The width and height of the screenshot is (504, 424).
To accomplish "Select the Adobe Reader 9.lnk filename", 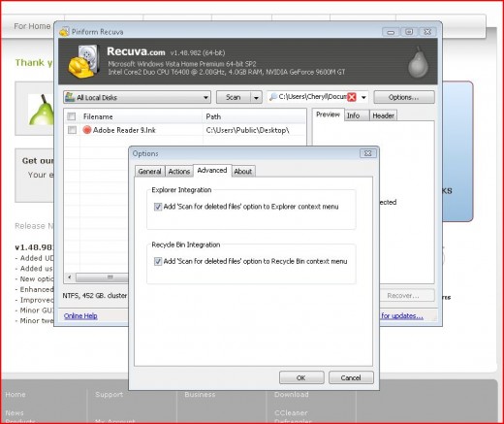I will [x=124, y=130].
